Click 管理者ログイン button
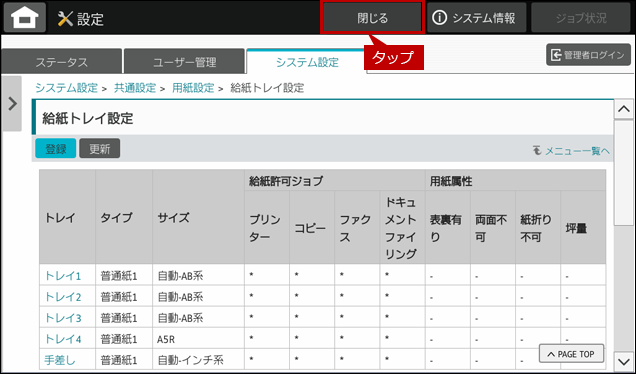Screen dimensions: 636x374 [589, 55]
